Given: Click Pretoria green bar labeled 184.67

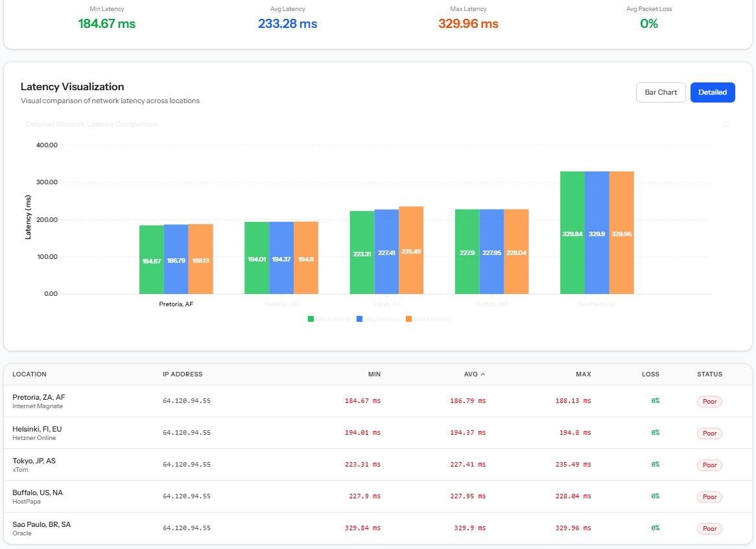Looking at the screenshot, I should pyautogui.click(x=151, y=260).
